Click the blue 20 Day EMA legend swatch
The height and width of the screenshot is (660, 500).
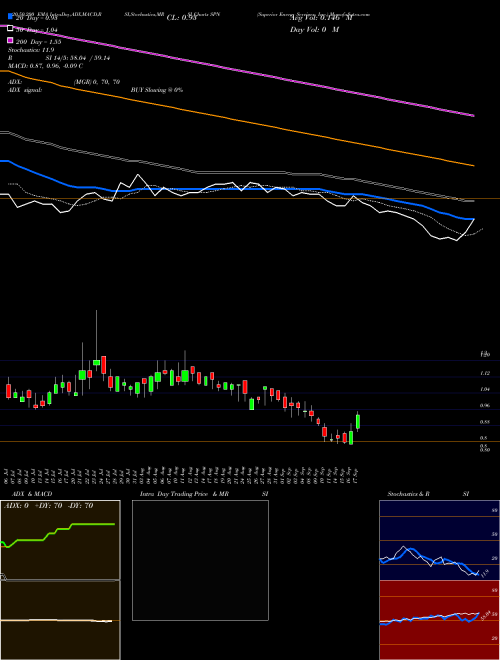[10, 16]
